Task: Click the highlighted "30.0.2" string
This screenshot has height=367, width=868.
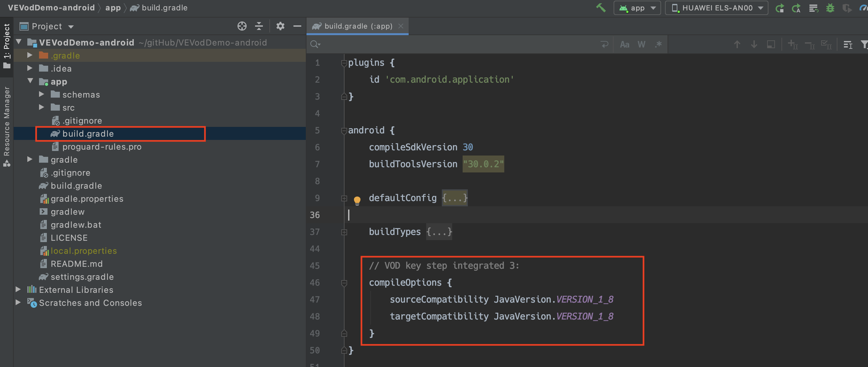Action: [x=483, y=164]
